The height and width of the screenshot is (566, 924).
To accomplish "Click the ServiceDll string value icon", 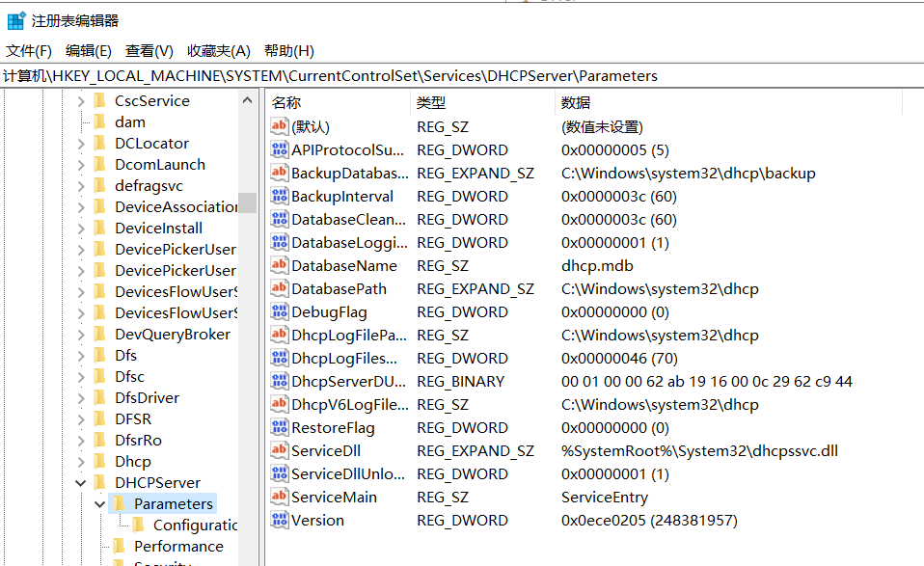I will (280, 450).
